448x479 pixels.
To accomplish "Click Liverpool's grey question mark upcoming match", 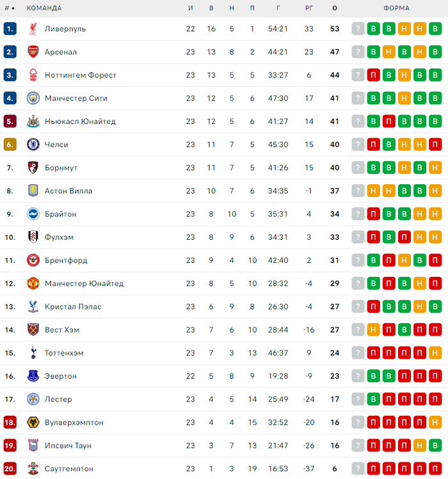I will 358,29.
